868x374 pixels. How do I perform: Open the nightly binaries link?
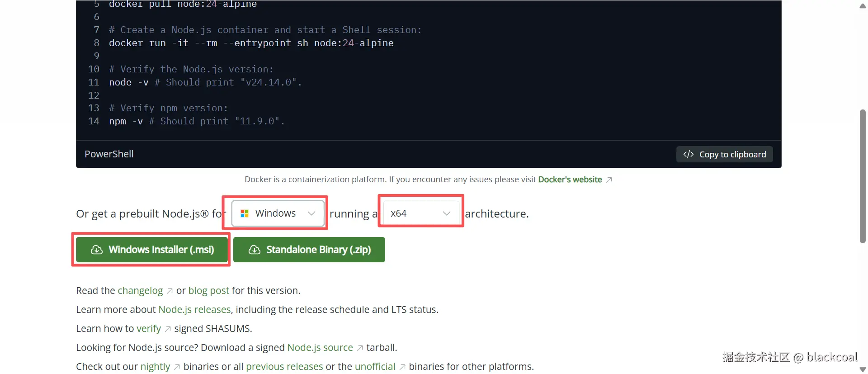155,367
